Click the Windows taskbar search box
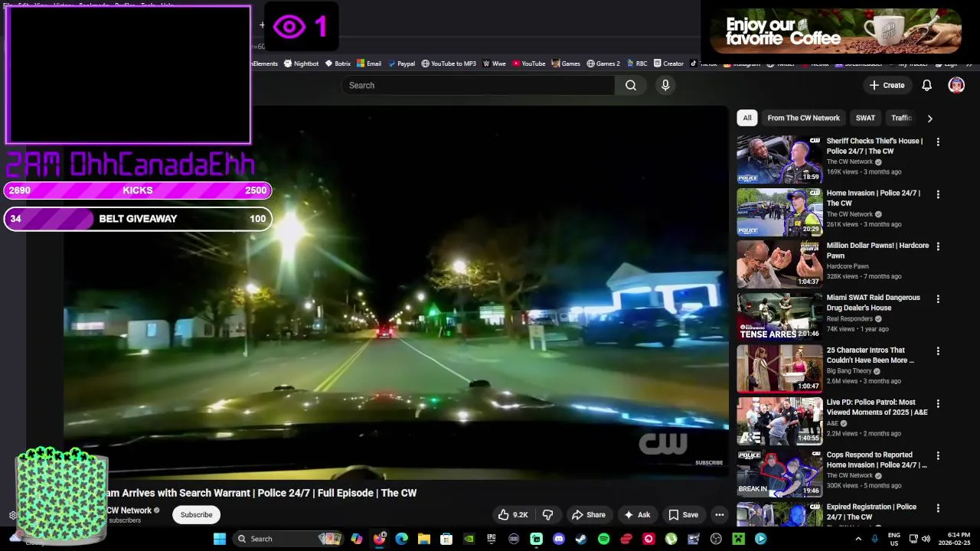Image resolution: width=980 pixels, height=551 pixels. 286,539
